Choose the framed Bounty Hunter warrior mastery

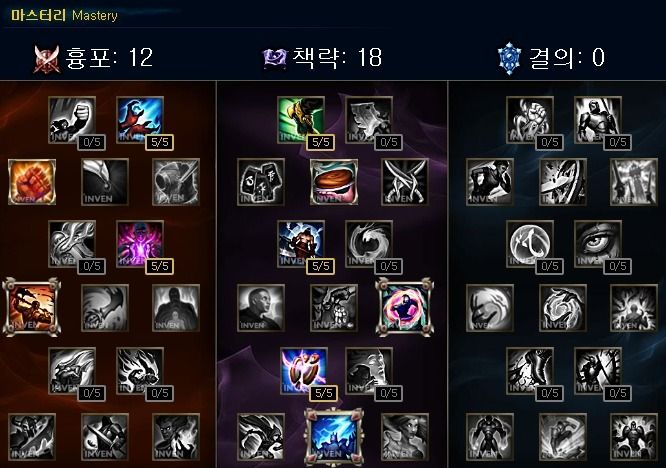click(31, 307)
